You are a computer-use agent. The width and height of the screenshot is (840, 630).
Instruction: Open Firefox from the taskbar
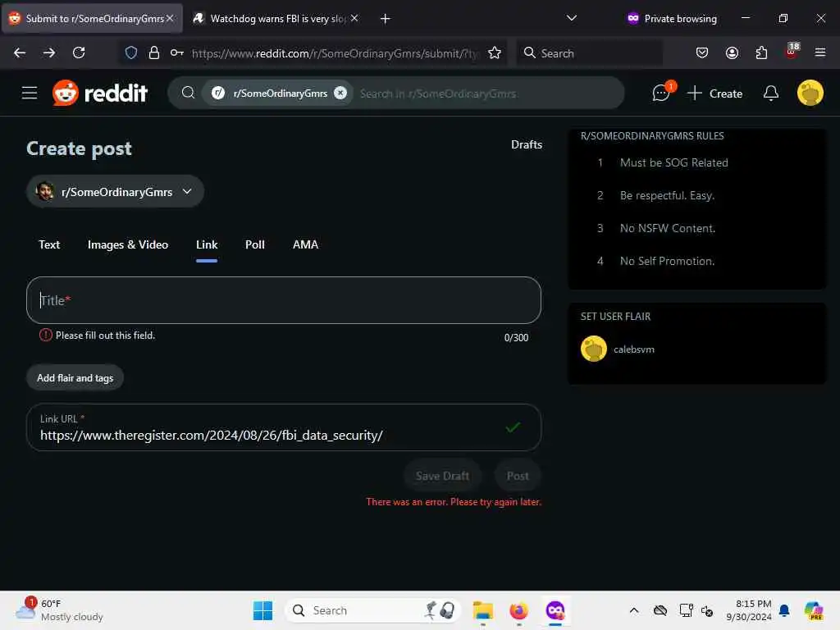coord(518,610)
